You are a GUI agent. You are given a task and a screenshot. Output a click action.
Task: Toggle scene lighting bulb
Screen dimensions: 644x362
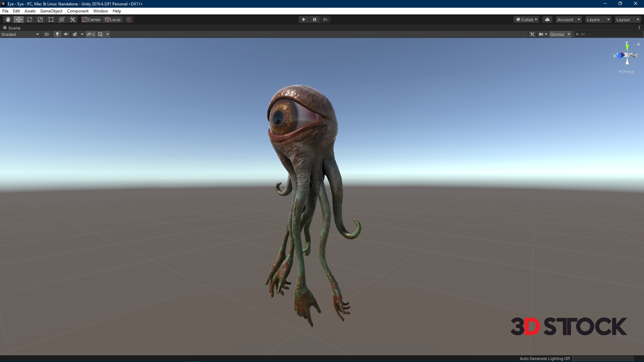(x=57, y=34)
